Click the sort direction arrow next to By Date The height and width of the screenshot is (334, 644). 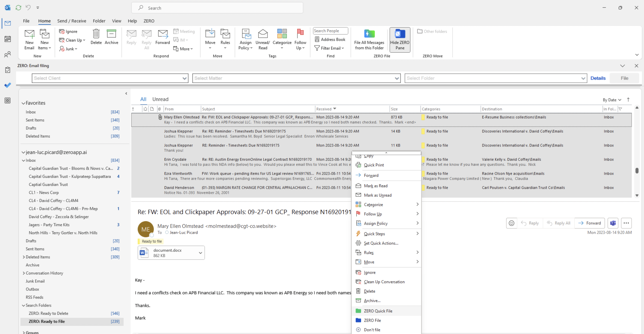[x=628, y=100]
